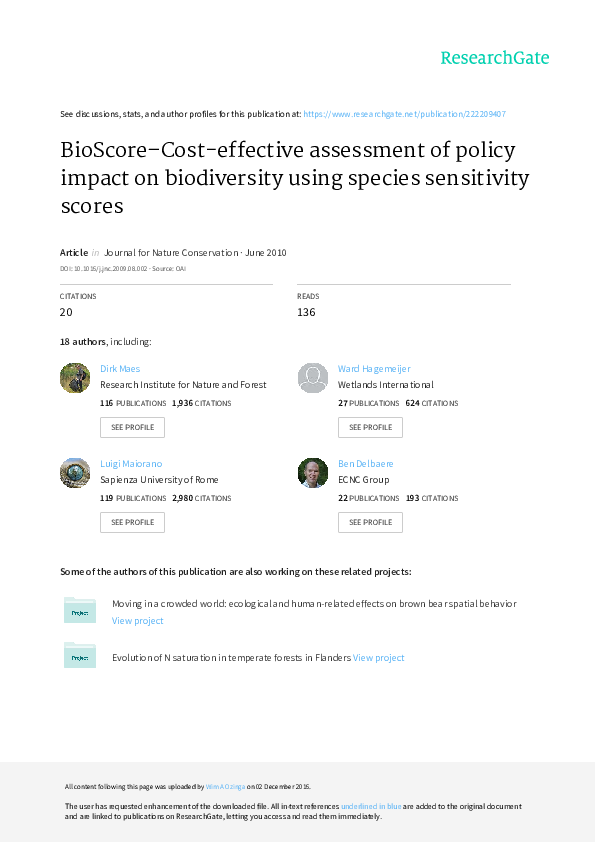Click SEE PROFILE under Dirk Maes
595x842 pixels.
[132, 427]
